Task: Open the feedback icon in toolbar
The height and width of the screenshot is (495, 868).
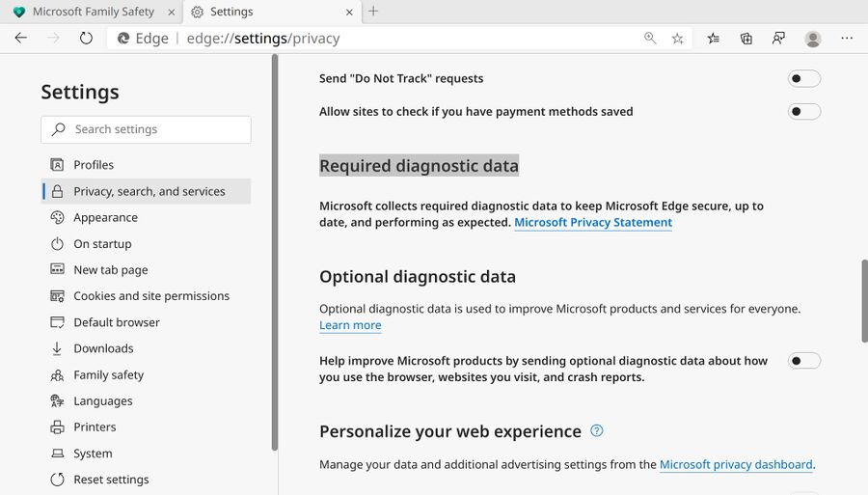Action: pos(779,39)
